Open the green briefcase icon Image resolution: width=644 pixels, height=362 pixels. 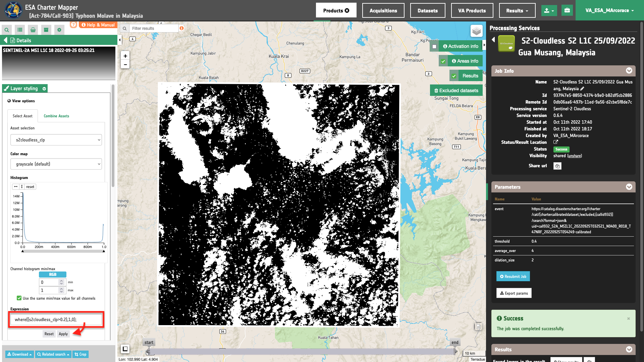point(567,10)
